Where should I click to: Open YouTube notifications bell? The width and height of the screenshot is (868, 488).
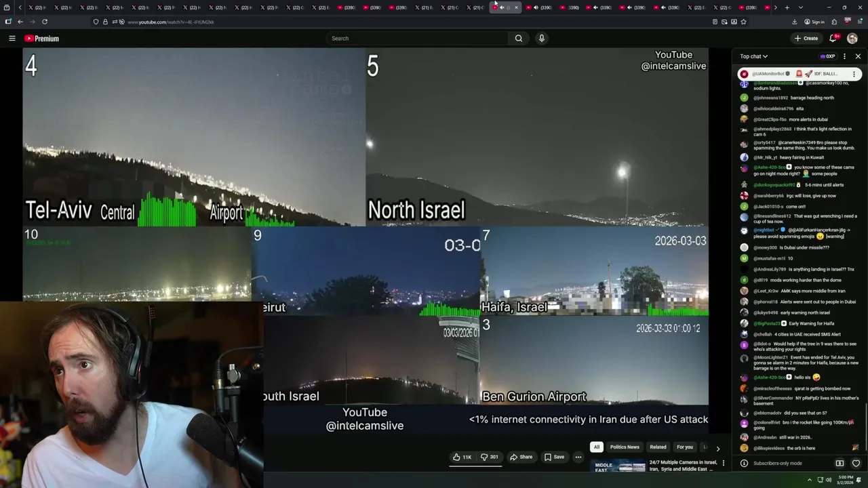(833, 39)
